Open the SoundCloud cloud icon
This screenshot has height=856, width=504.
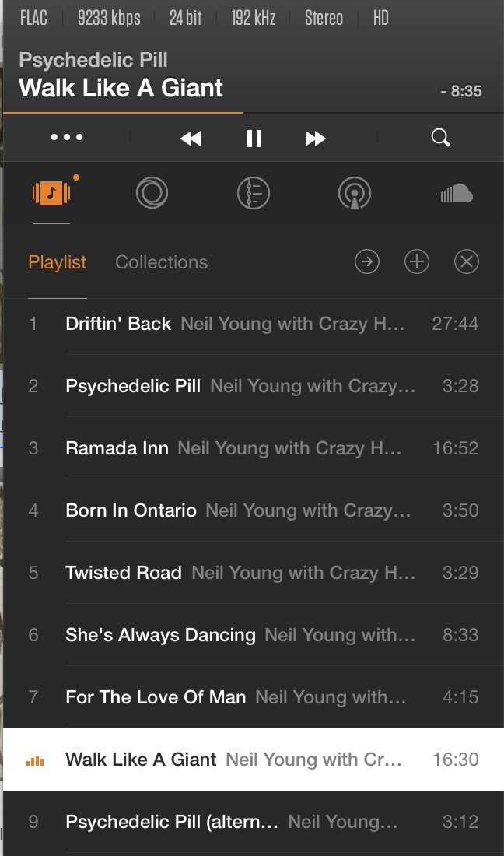[x=455, y=193]
